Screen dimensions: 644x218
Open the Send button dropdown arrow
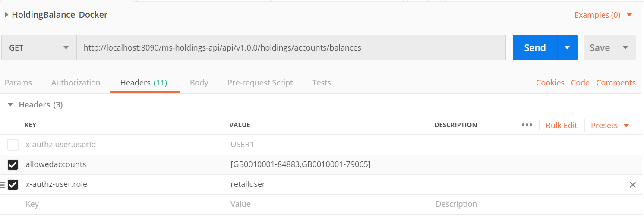[x=567, y=47]
